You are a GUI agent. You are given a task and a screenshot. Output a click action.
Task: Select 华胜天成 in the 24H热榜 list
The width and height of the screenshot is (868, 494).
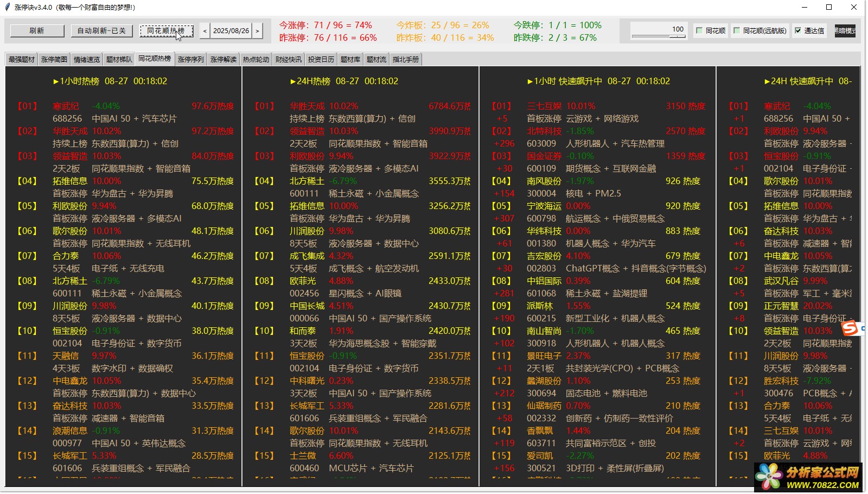(307, 106)
